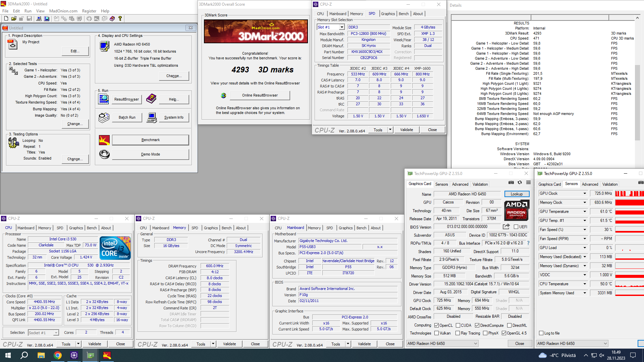Image resolution: width=644 pixels, height=362 pixels.
Task: Toggle the Ray Tracing checkbox
Action: click(458, 333)
